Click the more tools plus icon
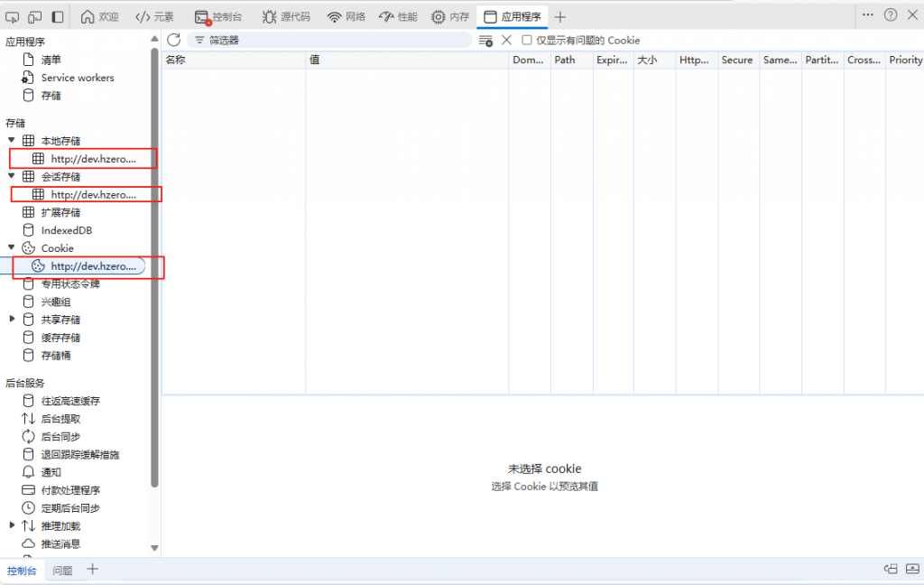The width and height of the screenshot is (924, 585). 560,16
